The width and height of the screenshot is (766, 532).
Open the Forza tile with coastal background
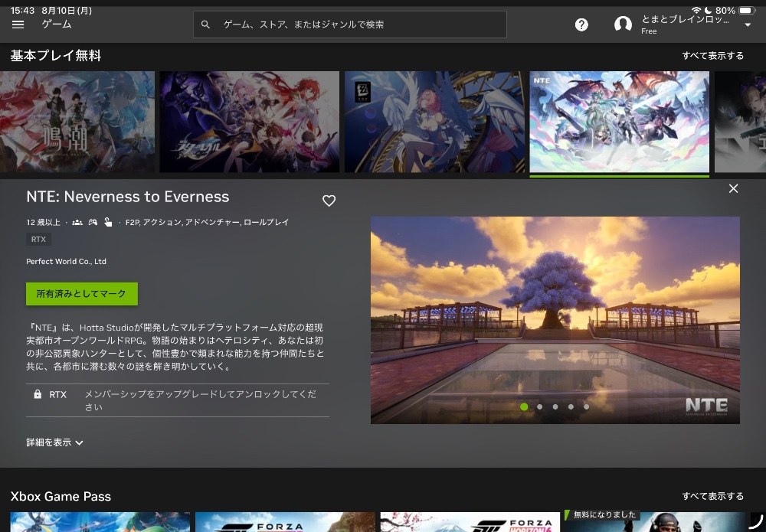pyautogui.click(x=285, y=522)
